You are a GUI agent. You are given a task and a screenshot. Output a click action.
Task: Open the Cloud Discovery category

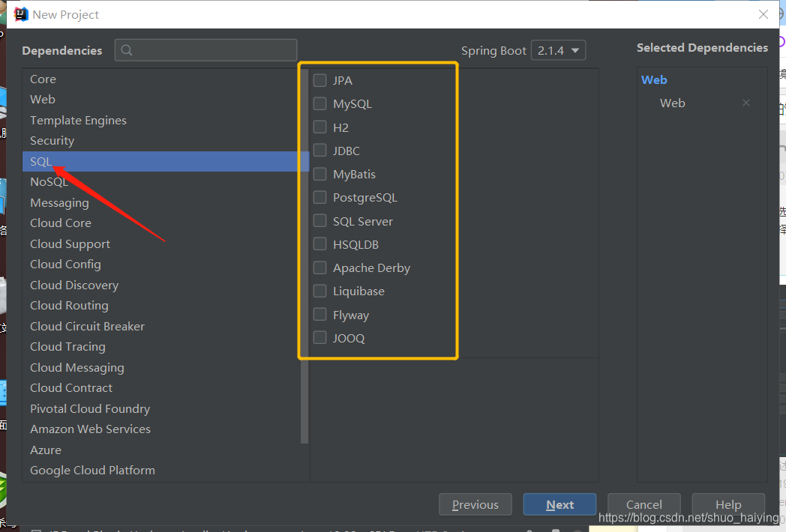pyautogui.click(x=166, y=285)
